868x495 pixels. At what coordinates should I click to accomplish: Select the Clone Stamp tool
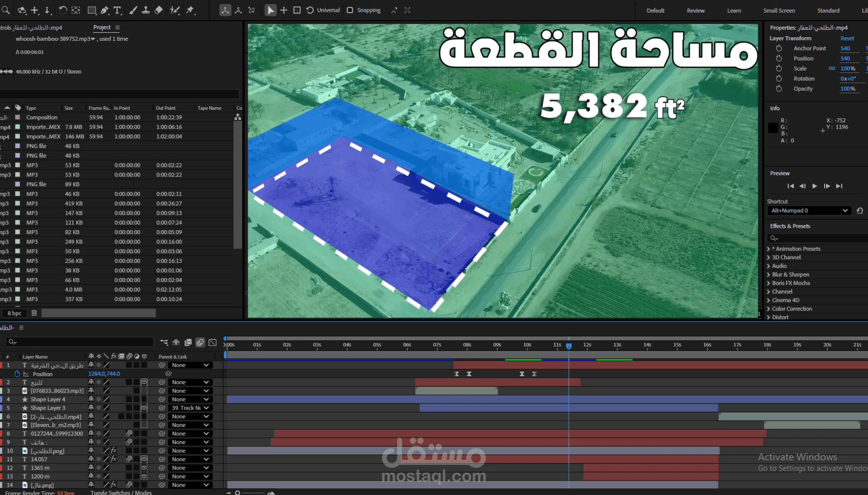click(147, 10)
